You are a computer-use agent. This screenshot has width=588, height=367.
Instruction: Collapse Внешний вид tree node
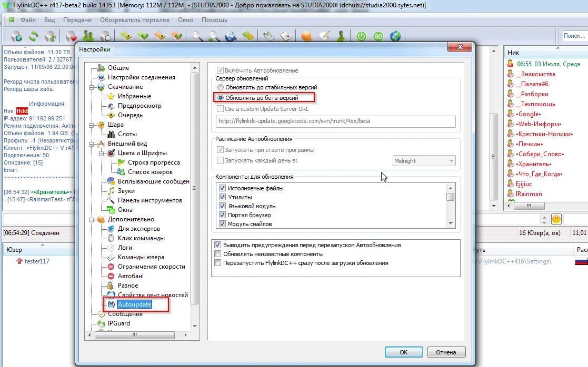point(91,144)
